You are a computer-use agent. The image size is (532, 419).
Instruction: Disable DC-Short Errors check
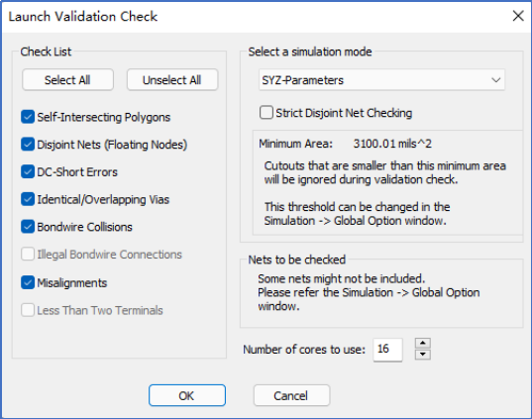[x=28, y=172]
